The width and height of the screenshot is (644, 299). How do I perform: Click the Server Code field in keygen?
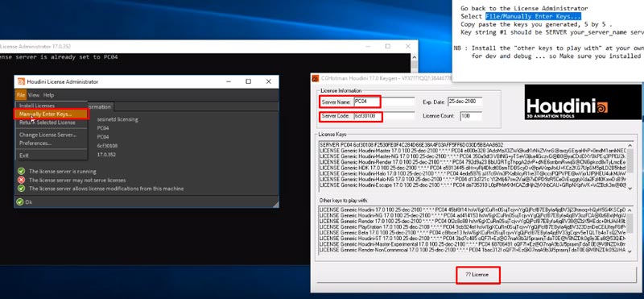[385, 116]
